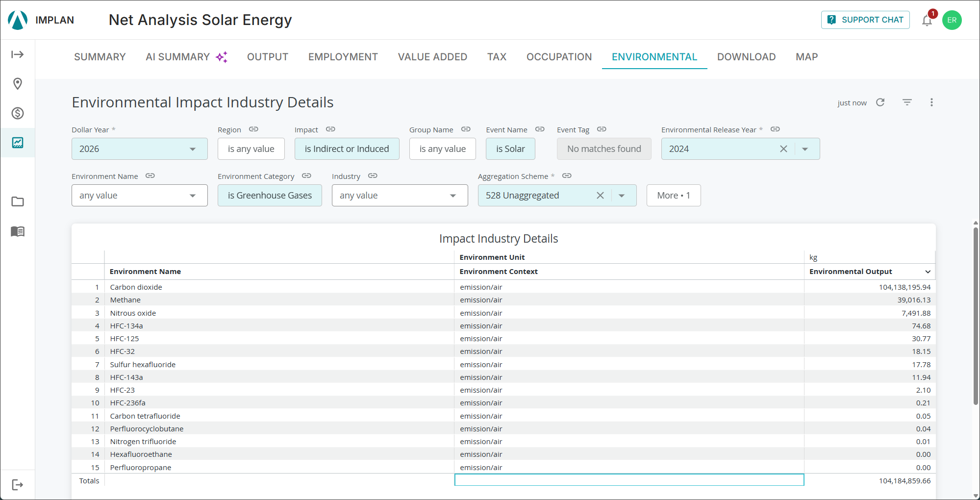Click the More • 1 filters button
980x500 pixels.
(674, 196)
